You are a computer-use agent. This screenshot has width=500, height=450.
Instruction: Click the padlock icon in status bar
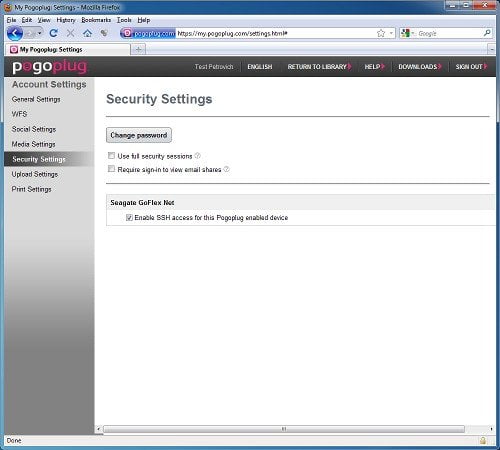click(482, 440)
